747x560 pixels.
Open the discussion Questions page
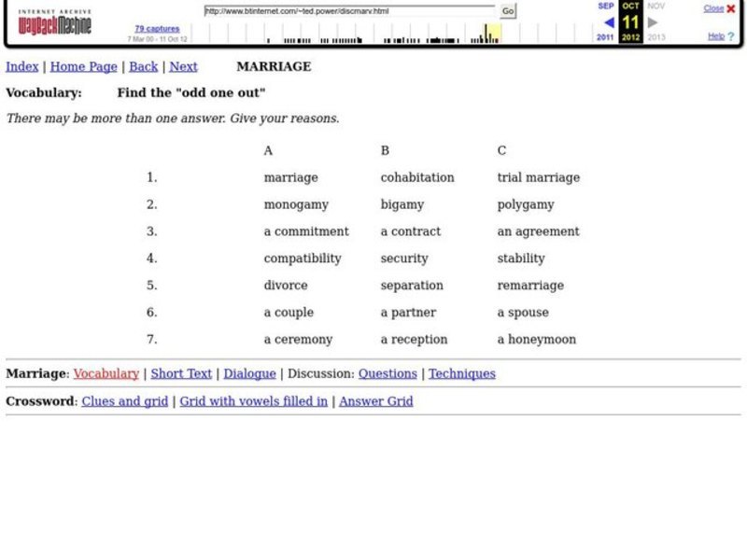pyautogui.click(x=388, y=372)
